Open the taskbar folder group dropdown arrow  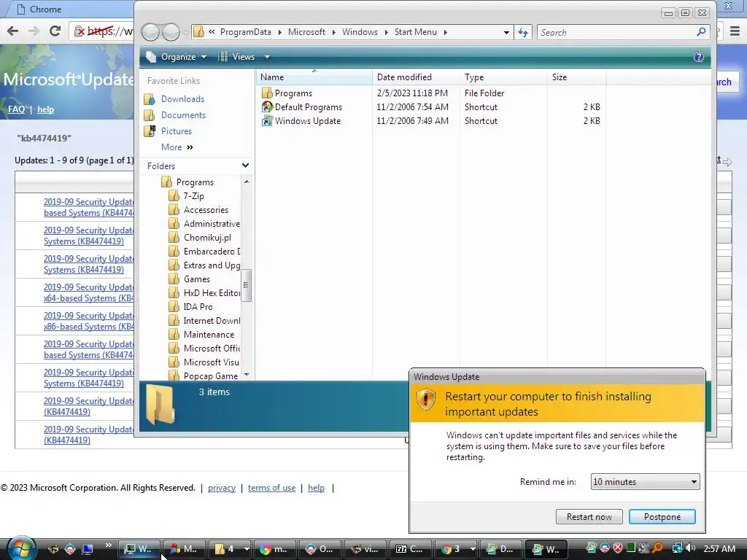tap(247, 549)
